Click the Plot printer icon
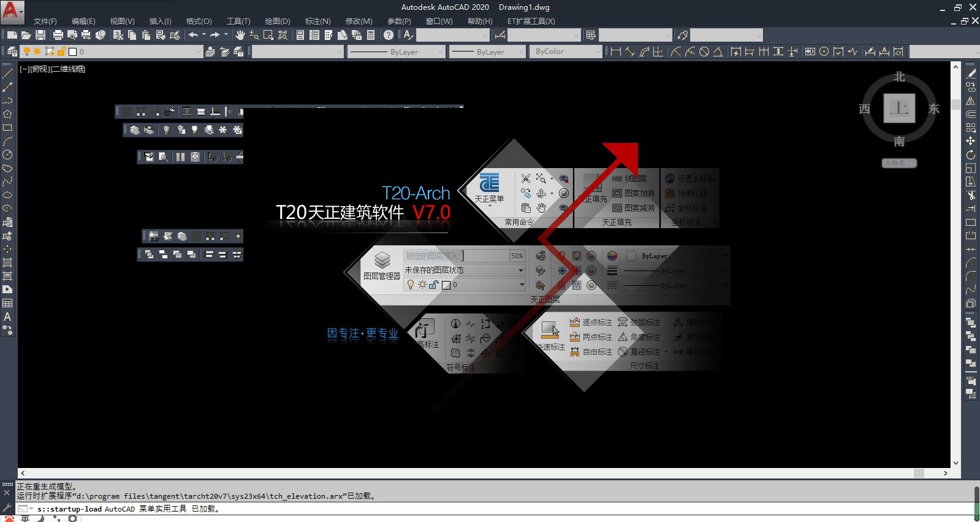Image resolution: width=980 pixels, height=522 pixels. click(x=58, y=36)
